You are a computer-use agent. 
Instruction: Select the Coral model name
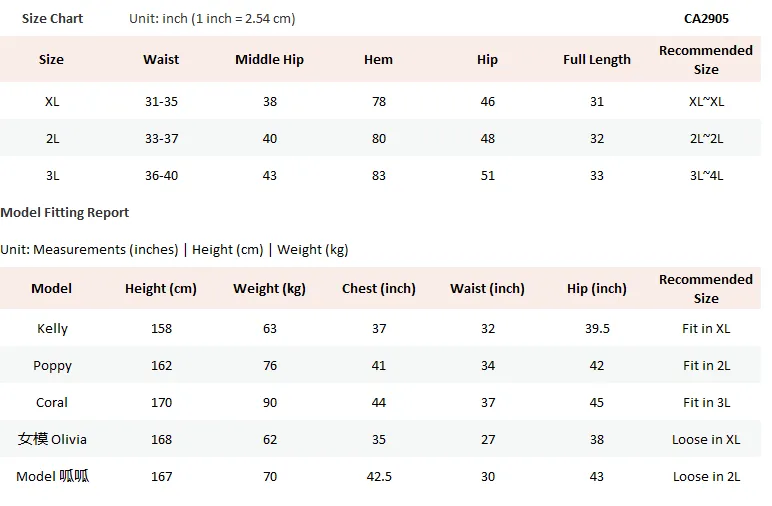[x=52, y=403]
